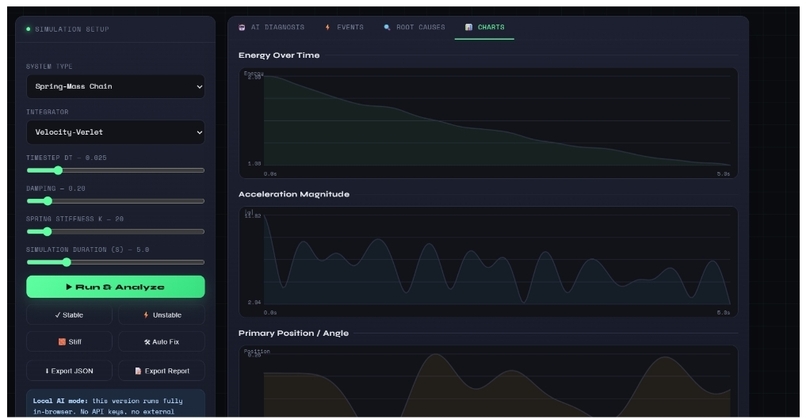The width and height of the screenshot is (806, 419).
Task: Click Export Report button
Action: tap(161, 371)
